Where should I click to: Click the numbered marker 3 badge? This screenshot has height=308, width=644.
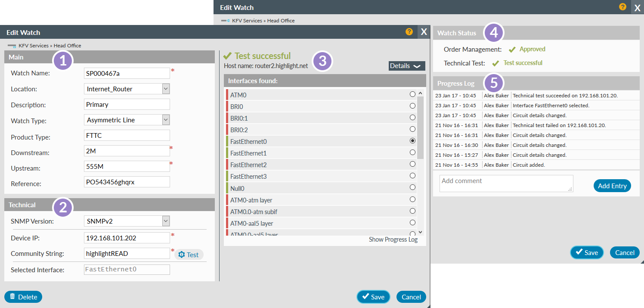point(323,61)
